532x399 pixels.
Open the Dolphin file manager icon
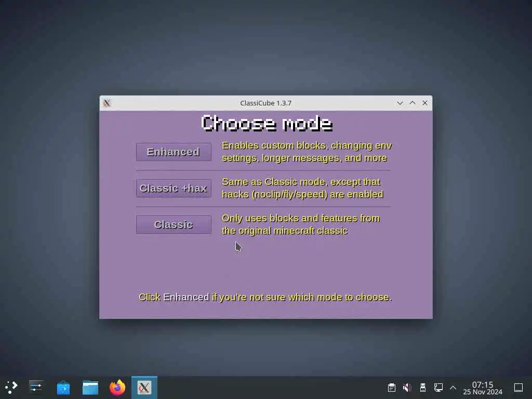coord(90,388)
